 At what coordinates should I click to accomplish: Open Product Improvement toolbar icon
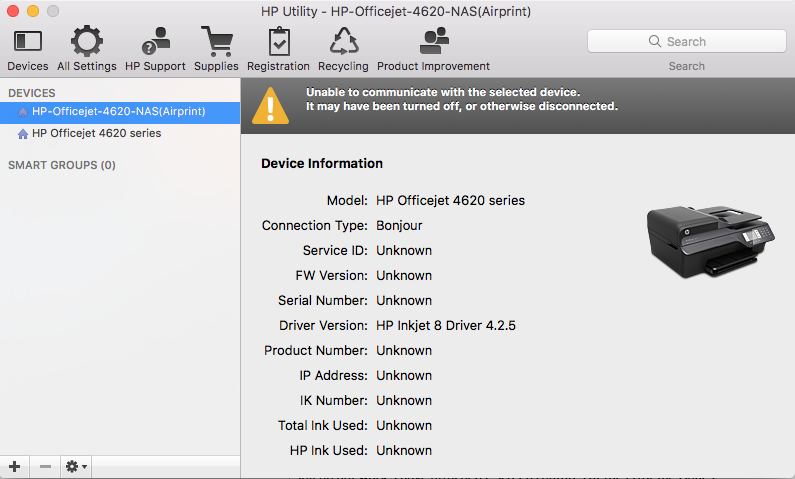click(x=434, y=41)
